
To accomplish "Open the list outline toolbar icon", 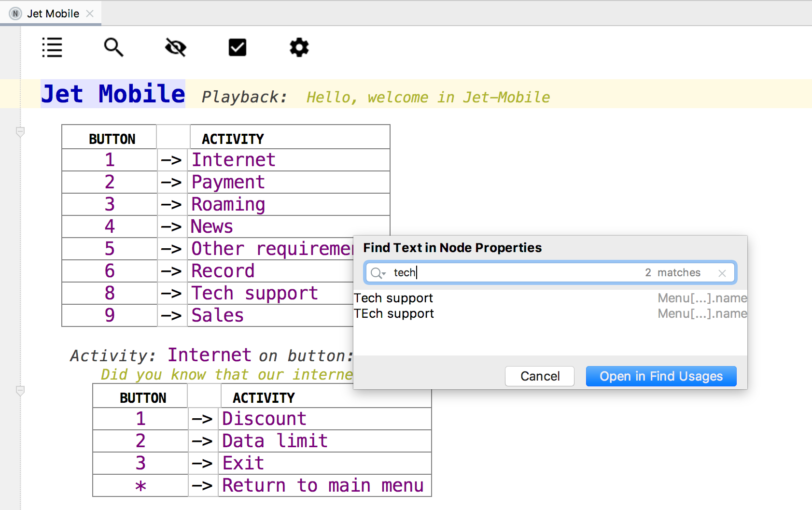I will [x=52, y=47].
